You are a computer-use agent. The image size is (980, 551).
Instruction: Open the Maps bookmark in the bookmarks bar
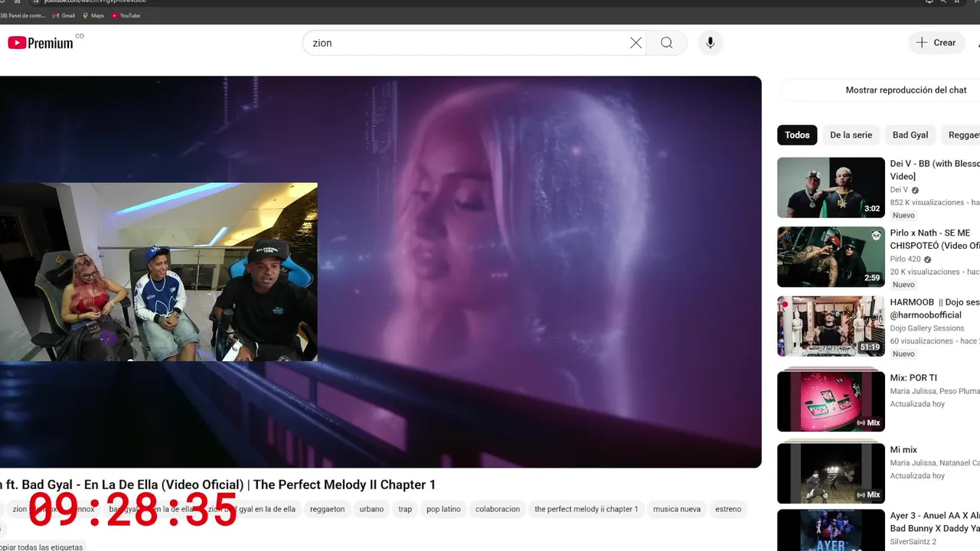point(93,15)
